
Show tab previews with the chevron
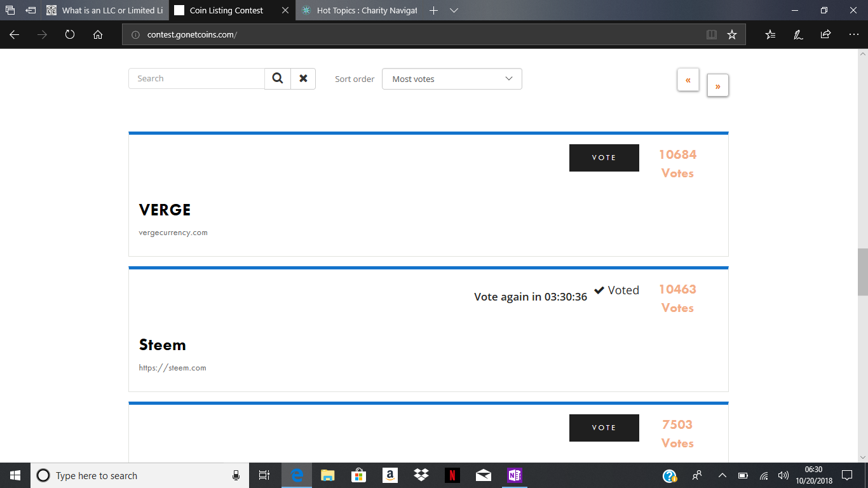click(454, 11)
